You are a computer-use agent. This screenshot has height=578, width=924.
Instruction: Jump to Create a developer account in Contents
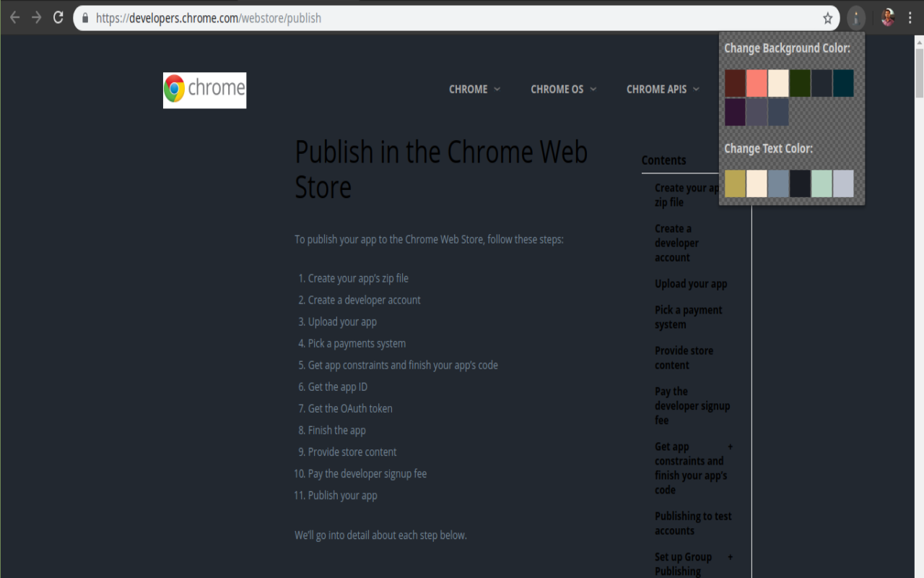(x=677, y=243)
